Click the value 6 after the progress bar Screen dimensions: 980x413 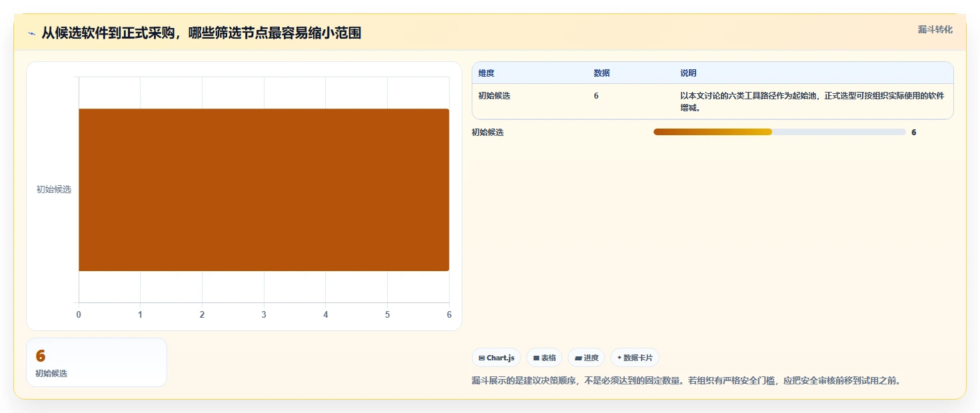point(914,133)
